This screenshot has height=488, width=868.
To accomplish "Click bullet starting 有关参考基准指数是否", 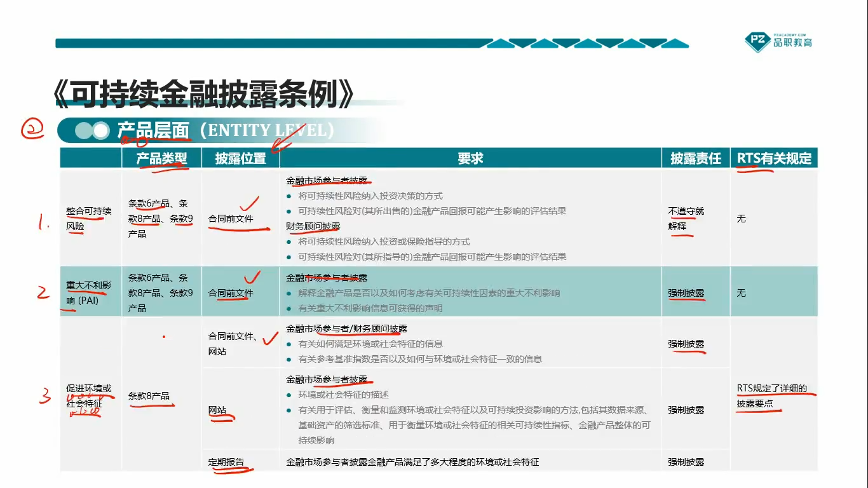I will pos(420,359).
